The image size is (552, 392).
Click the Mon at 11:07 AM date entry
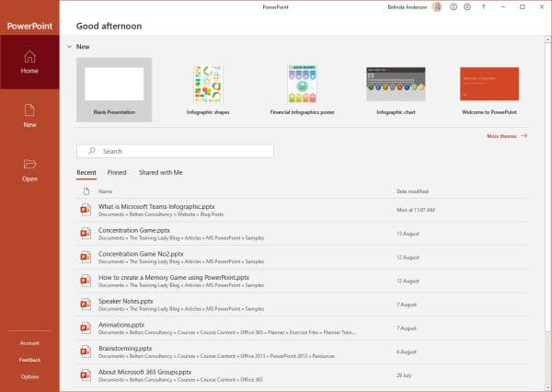(x=416, y=210)
